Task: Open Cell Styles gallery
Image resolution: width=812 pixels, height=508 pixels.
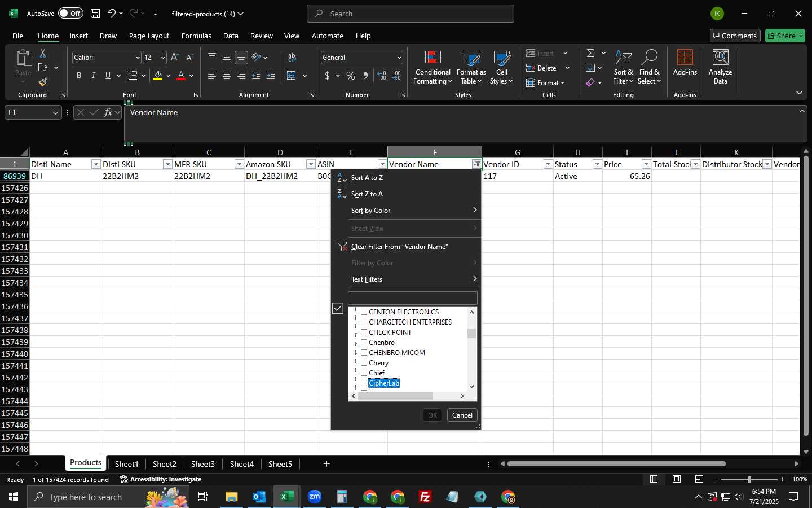Action: pyautogui.click(x=501, y=68)
